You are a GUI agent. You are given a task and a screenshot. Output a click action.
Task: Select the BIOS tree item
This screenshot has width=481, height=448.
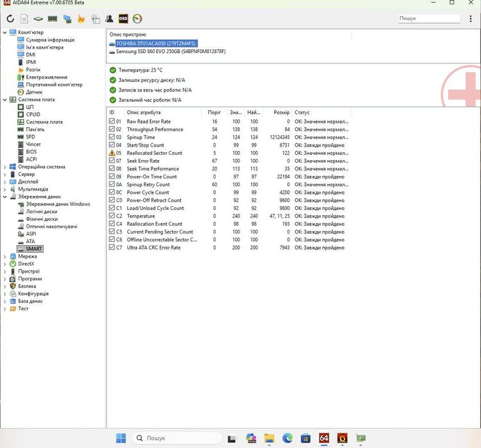[31, 152]
